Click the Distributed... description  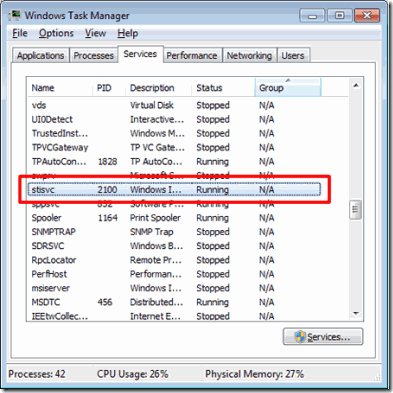coord(157,302)
